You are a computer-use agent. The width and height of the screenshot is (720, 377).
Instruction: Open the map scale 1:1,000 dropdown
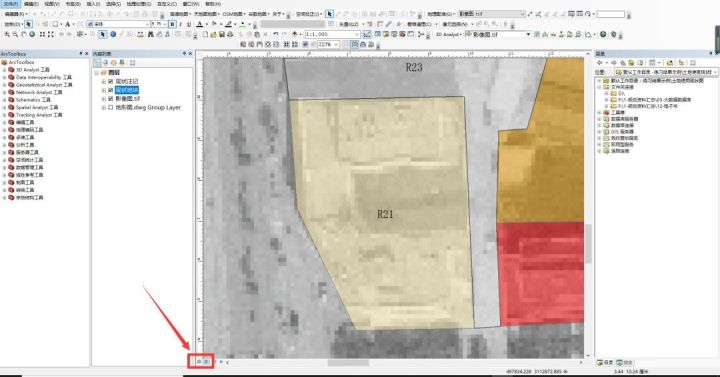[x=357, y=34]
